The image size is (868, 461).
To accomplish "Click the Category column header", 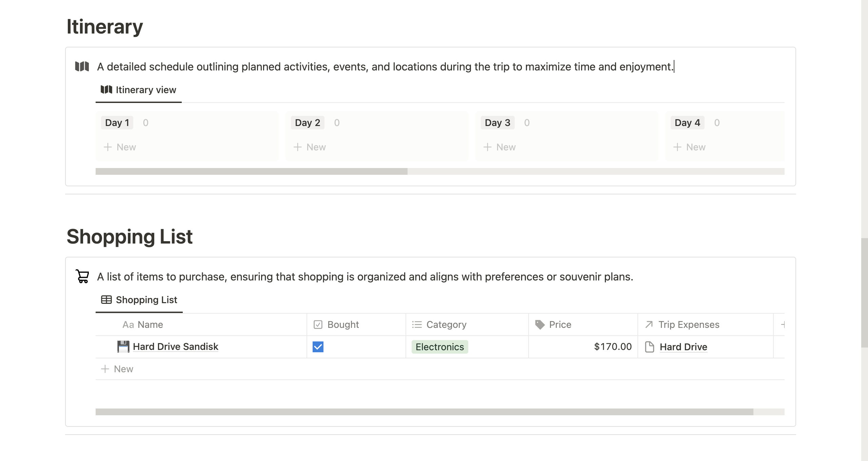I will click(467, 324).
